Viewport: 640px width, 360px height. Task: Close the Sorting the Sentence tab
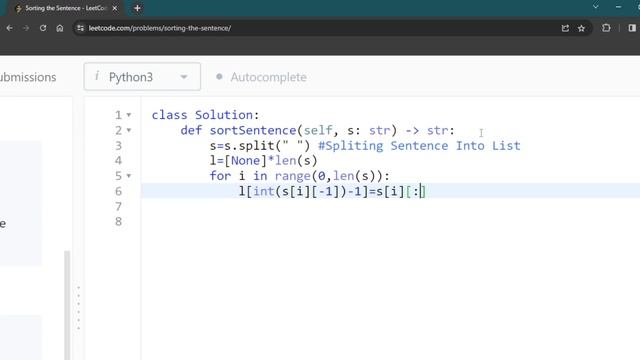coord(115,8)
